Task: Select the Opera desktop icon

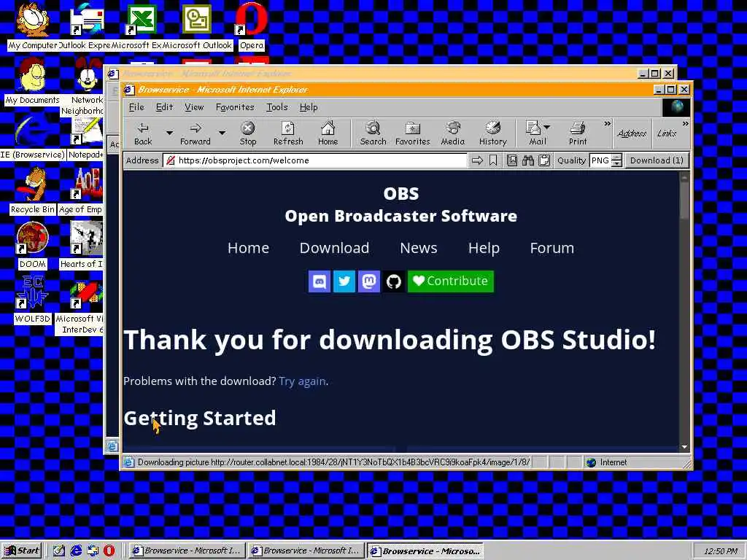Action: (x=251, y=26)
